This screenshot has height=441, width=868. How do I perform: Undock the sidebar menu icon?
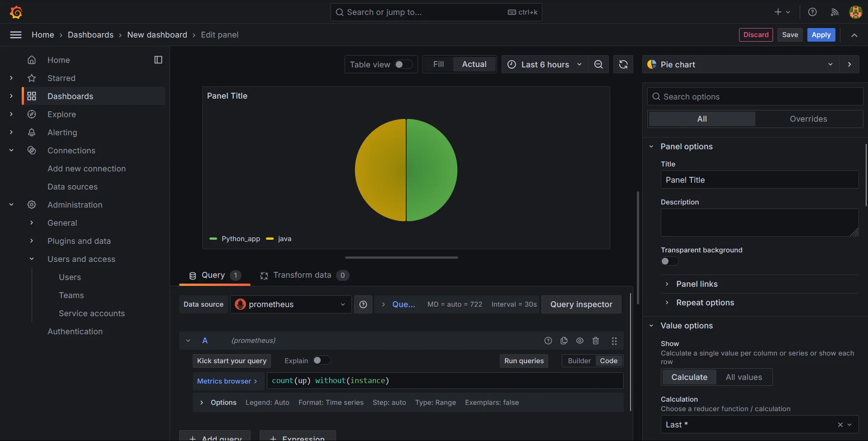coord(158,60)
